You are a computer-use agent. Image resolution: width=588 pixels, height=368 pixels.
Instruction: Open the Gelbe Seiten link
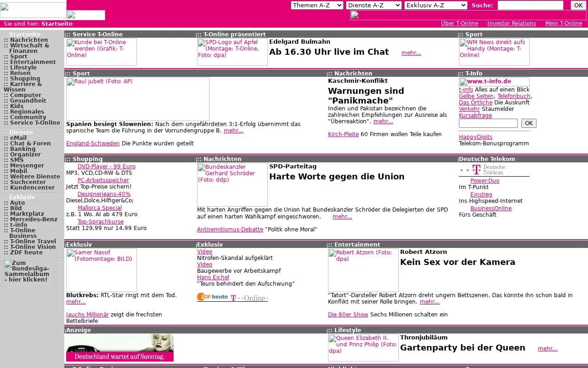[476, 96]
